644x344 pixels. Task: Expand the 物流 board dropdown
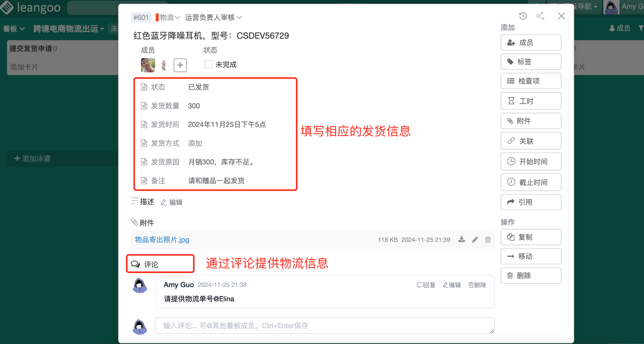tap(170, 17)
